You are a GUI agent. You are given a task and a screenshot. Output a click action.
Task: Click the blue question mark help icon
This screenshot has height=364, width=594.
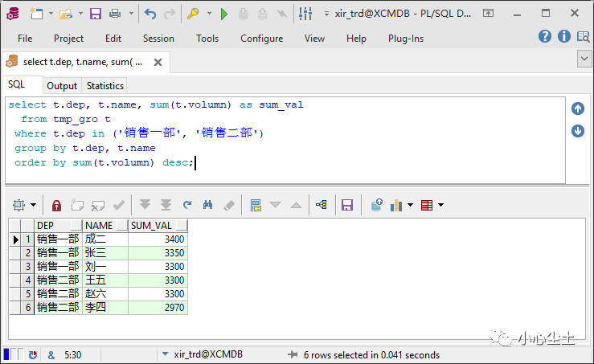[x=545, y=36]
